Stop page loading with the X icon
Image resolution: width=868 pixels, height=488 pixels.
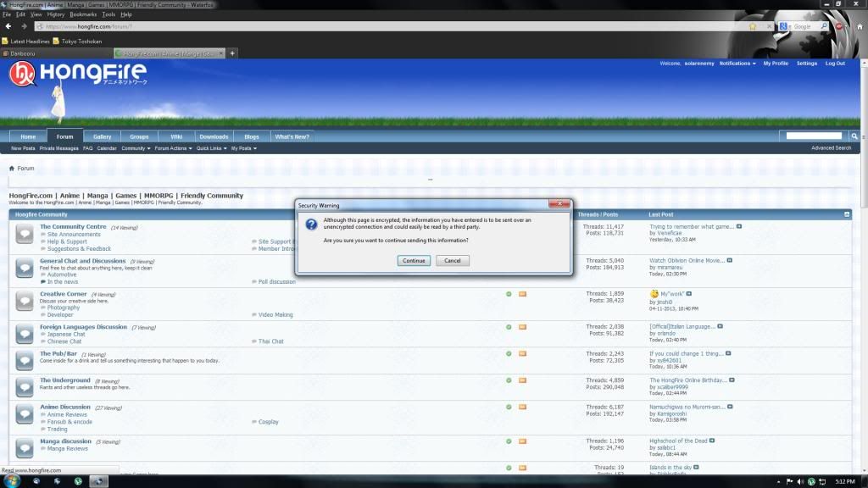tap(769, 26)
